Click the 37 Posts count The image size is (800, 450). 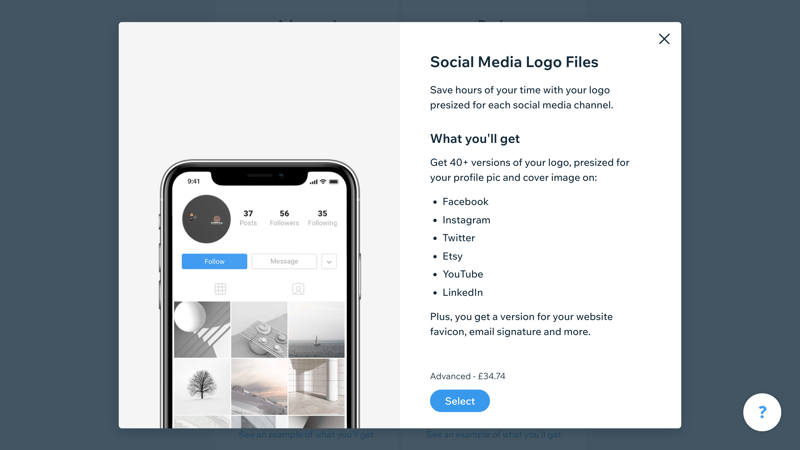click(248, 218)
